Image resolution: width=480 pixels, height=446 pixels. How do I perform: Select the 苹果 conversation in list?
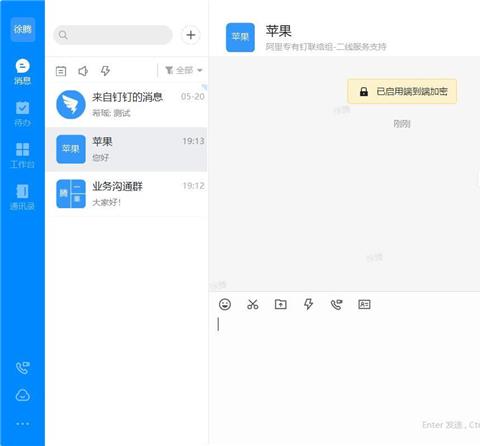[127, 149]
